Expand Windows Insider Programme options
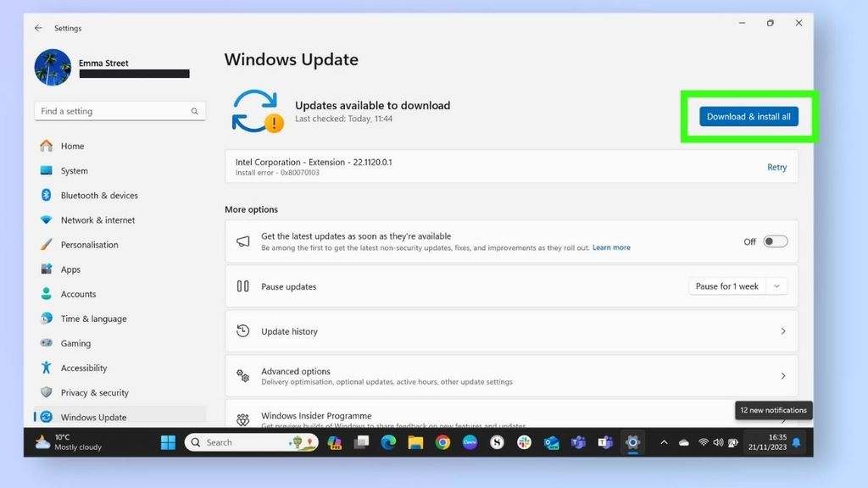Image resolution: width=868 pixels, height=488 pixels. [782, 418]
